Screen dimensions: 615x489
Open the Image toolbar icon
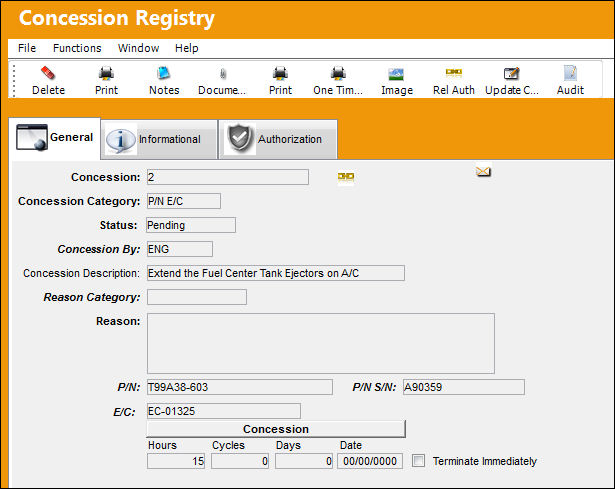(x=396, y=74)
